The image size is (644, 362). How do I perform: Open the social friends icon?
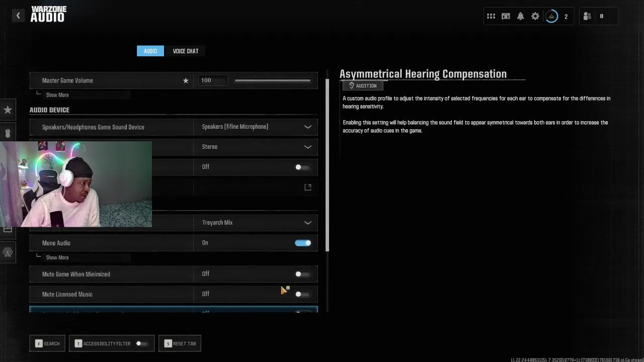587,16
